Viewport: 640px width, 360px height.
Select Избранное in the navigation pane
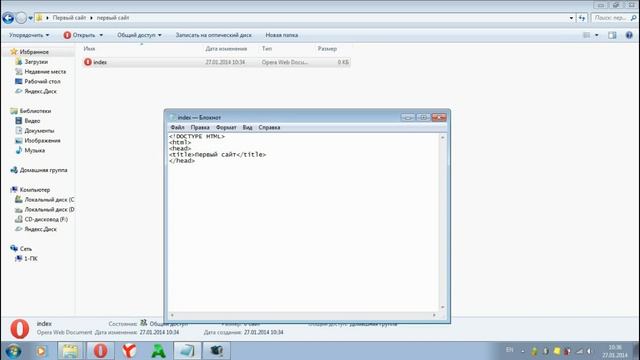(34, 52)
